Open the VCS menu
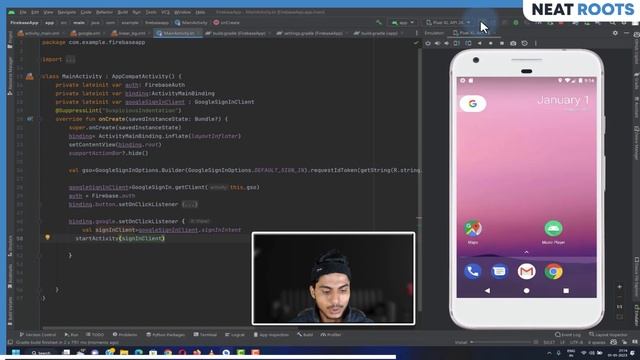This screenshot has width=640, height=360. pos(165,12)
